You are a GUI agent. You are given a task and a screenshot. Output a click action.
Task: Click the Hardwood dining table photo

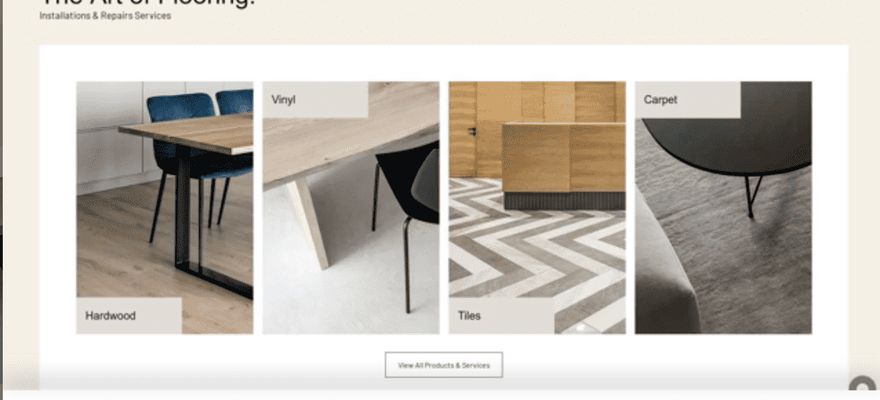click(x=165, y=208)
